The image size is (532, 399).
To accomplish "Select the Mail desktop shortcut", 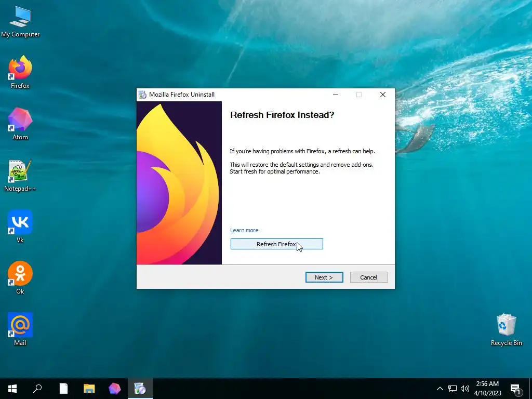I will 20,329.
